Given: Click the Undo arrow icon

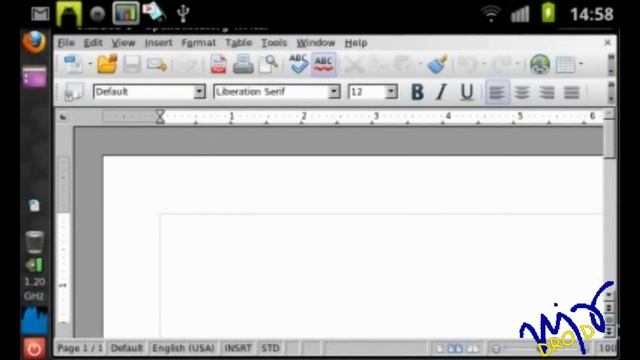Looking at the screenshot, I should tap(467, 64).
